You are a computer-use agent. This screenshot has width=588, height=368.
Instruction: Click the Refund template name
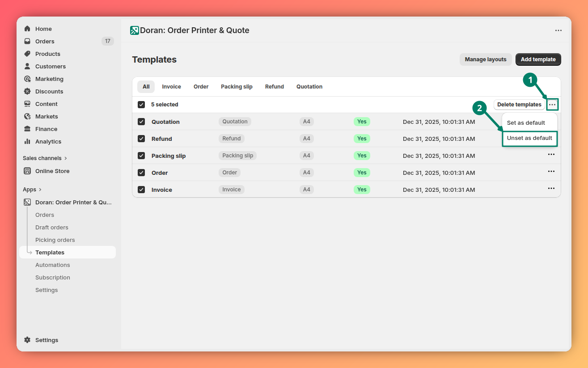point(162,139)
